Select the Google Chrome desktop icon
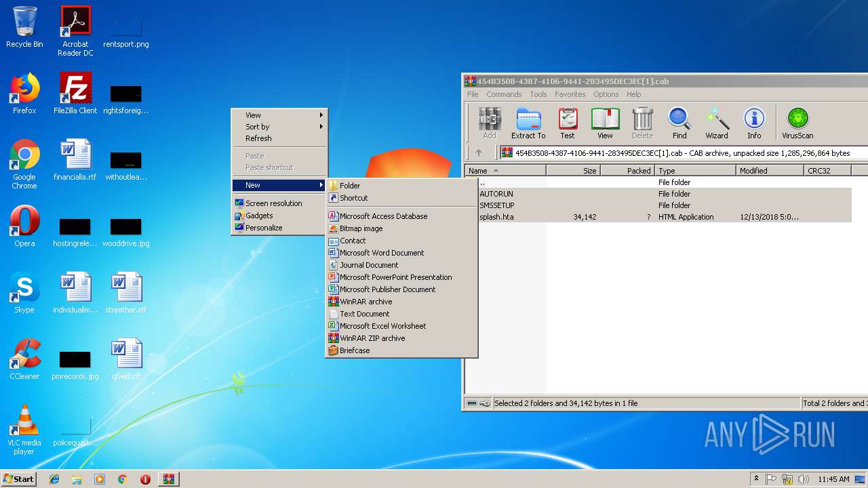868x488 pixels. click(24, 164)
